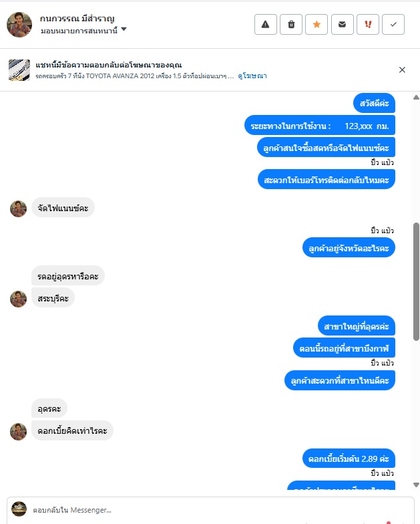
Task: Open the 'ดูโฆษณา' view ad link
Action: click(x=252, y=76)
